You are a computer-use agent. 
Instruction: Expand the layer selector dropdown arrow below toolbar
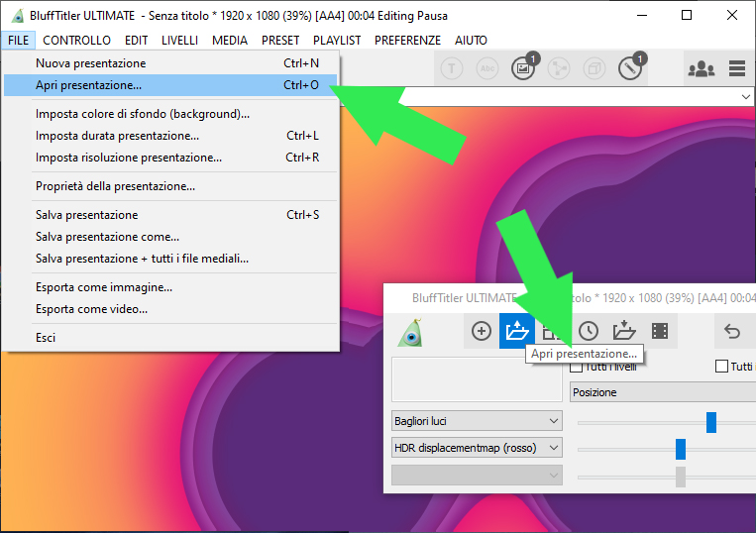tap(745, 97)
